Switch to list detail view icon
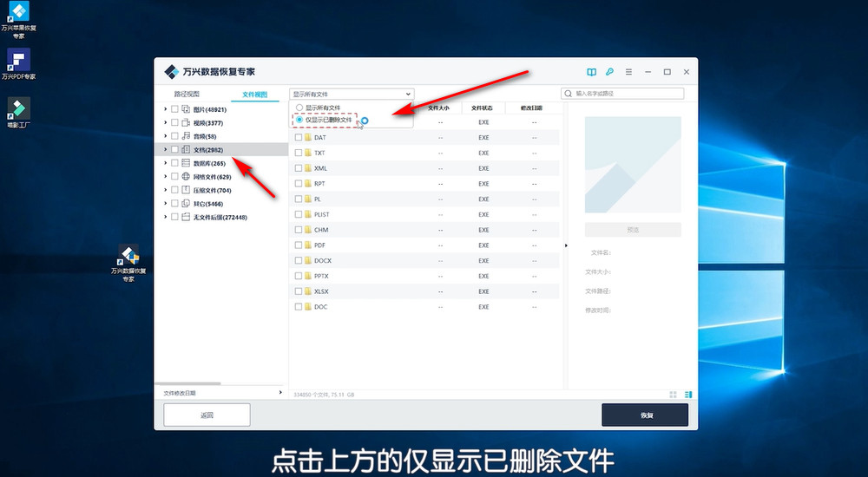Image resolution: width=868 pixels, height=477 pixels. pyautogui.click(x=688, y=395)
